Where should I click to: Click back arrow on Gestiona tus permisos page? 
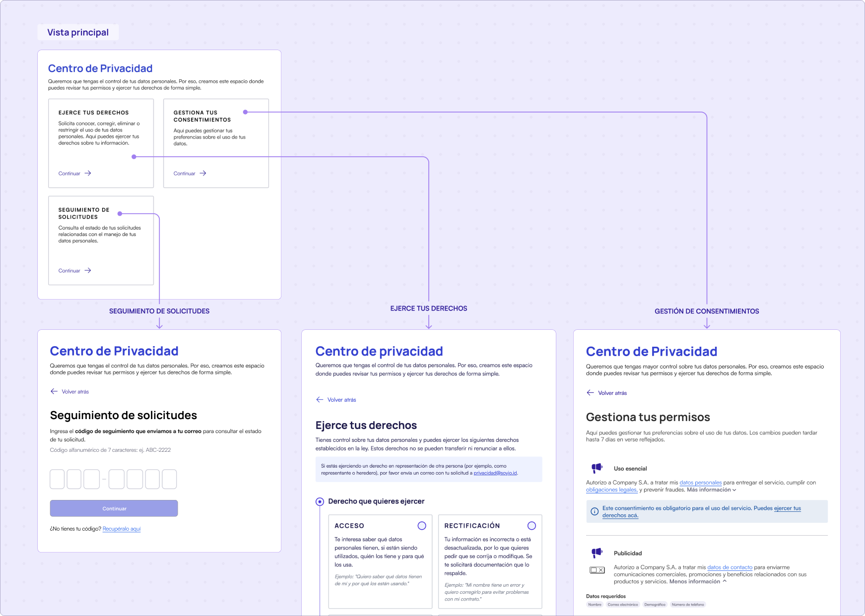point(590,392)
